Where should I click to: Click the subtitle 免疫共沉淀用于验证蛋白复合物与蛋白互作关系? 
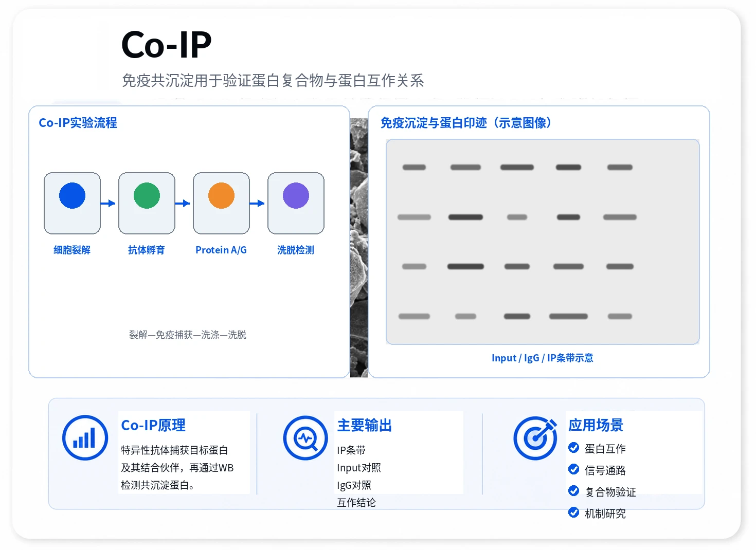(273, 80)
